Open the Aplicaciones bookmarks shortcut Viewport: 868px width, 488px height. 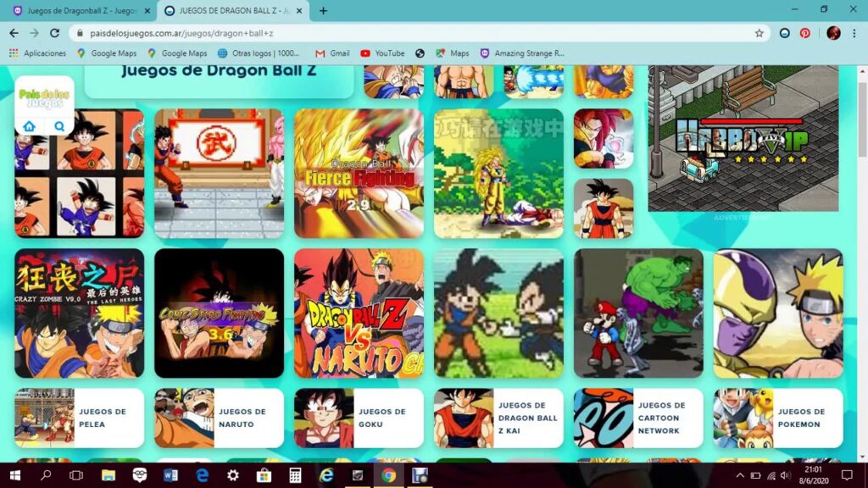click(x=37, y=53)
